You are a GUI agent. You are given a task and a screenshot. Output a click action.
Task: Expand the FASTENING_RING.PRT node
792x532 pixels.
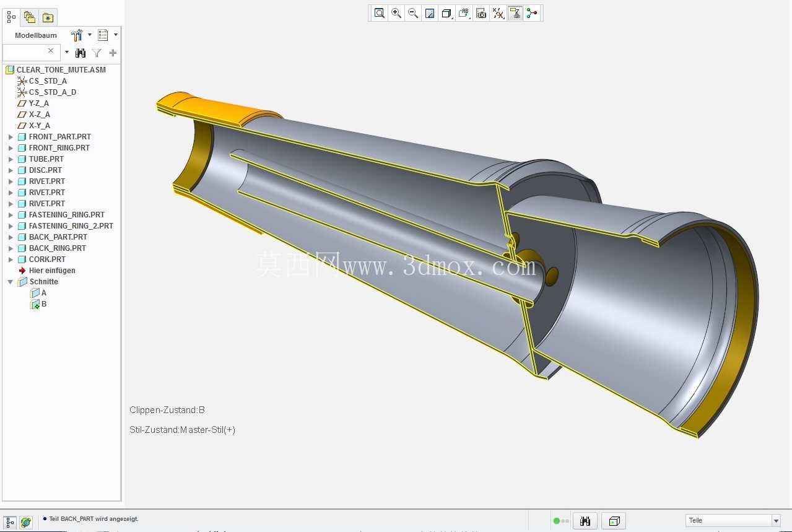click(11, 215)
